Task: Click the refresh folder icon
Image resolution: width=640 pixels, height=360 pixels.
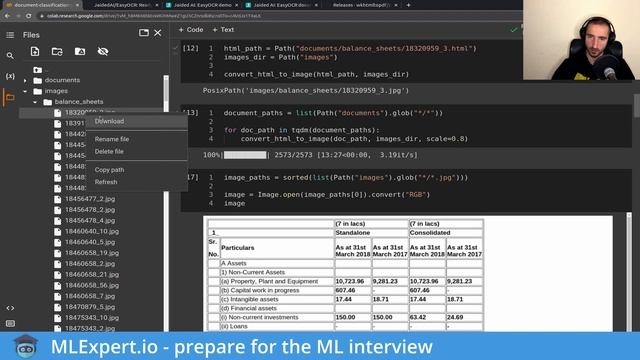Action: (57, 51)
